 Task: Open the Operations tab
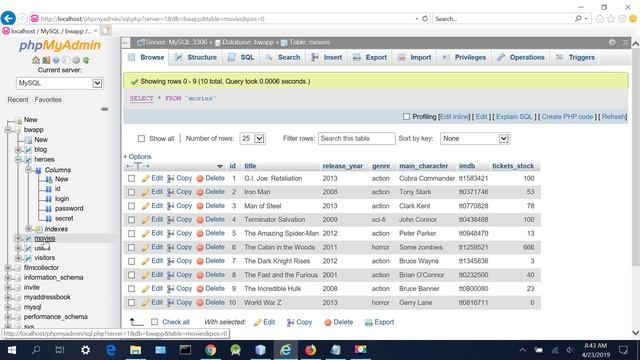[521, 58]
